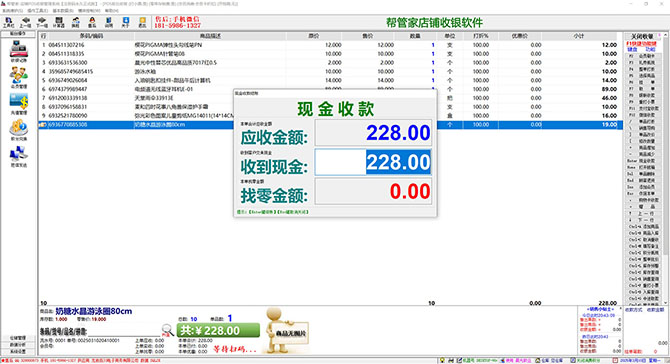
Task: Click the 收到现金 cash received input field
Action: (x=373, y=162)
